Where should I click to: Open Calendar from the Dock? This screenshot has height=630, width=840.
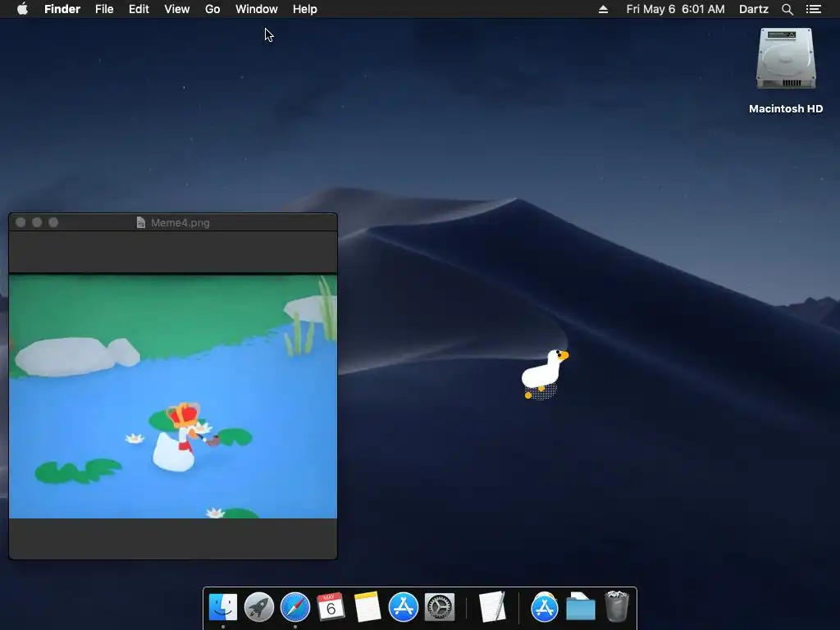coord(331,607)
